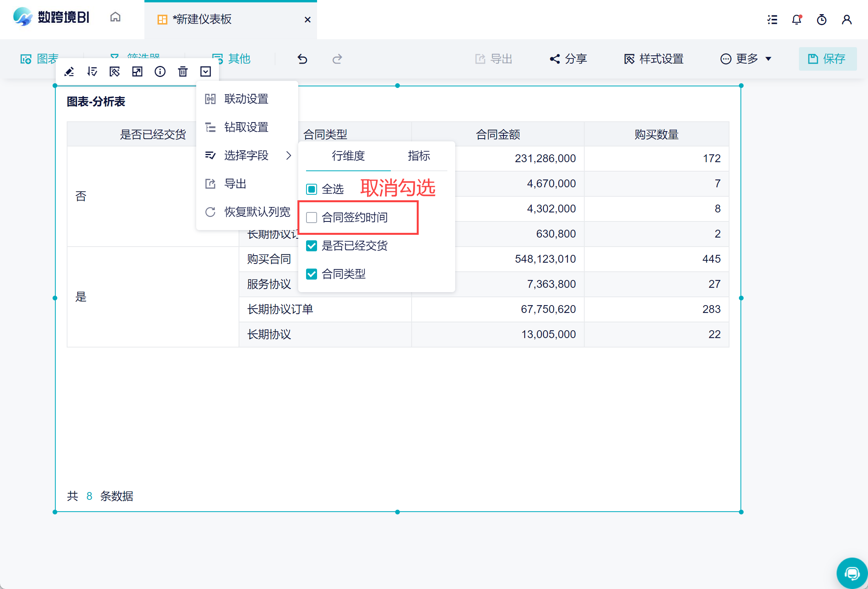The width and height of the screenshot is (868, 589).
Task: Expand the 选择字段 submenu arrow
Action: [x=289, y=155]
